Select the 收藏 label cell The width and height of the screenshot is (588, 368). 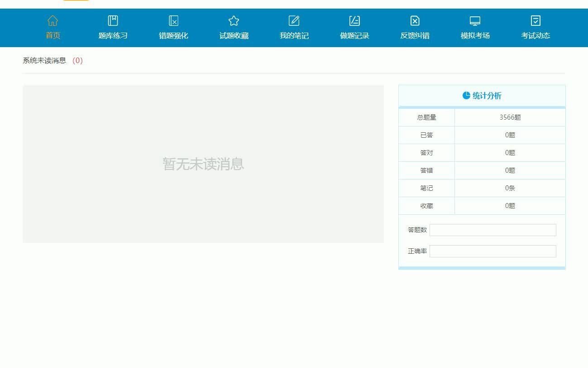click(426, 206)
